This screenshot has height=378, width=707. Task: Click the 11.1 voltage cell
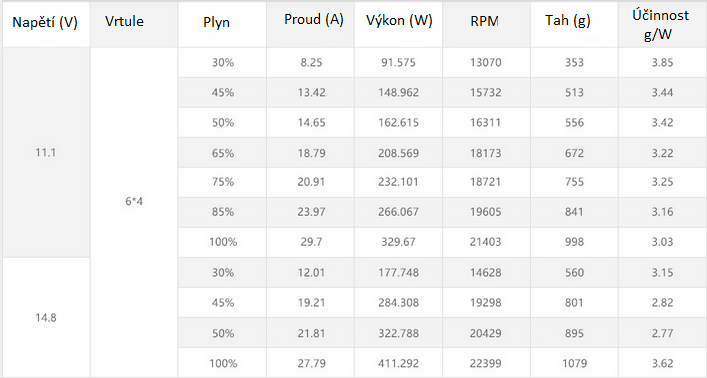(x=46, y=152)
